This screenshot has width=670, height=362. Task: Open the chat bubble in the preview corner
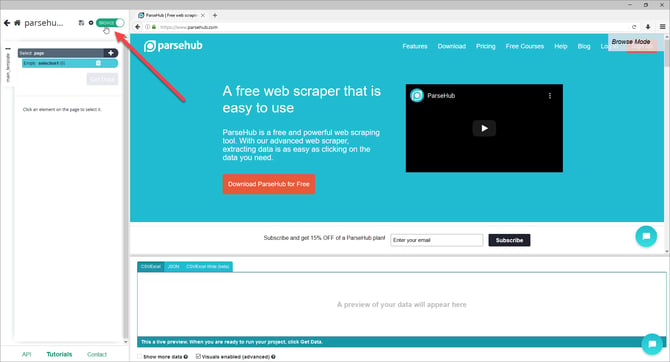coord(652,344)
